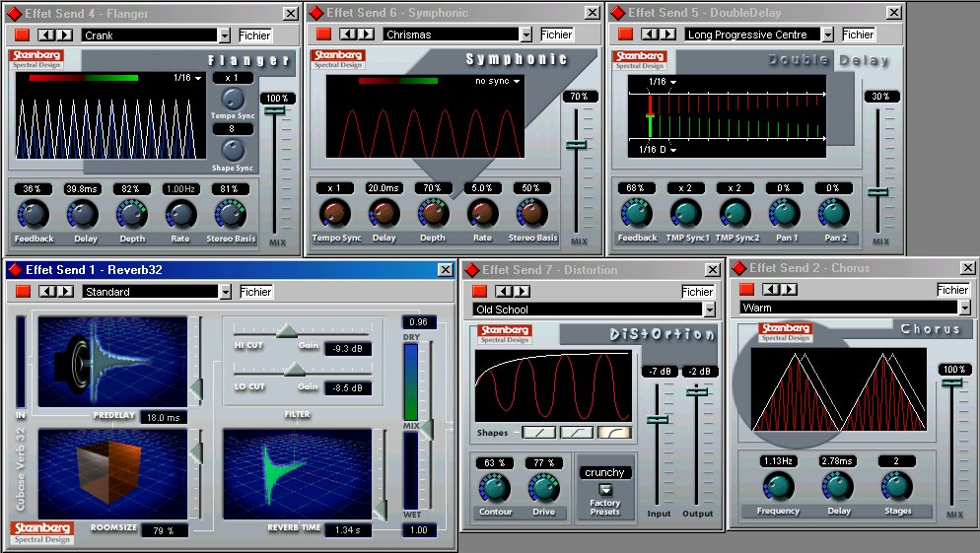This screenshot has height=553, width=980.
Task: Click the crunchy preset name field in Distortion
Action: click(604, 472)
